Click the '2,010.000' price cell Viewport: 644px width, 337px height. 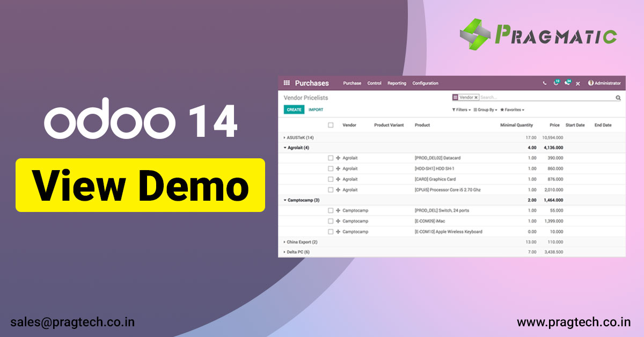coord(554,190)
